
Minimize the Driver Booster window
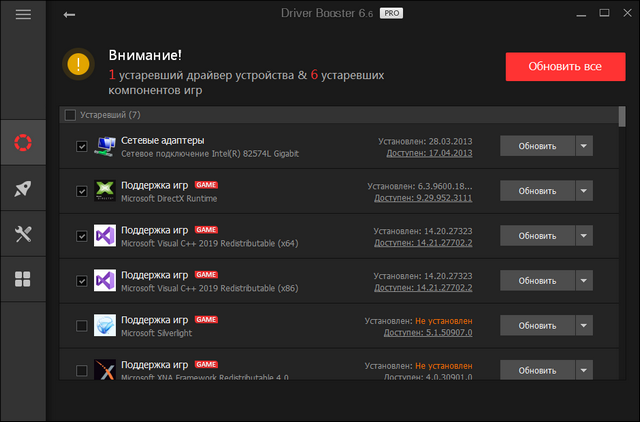581,16
